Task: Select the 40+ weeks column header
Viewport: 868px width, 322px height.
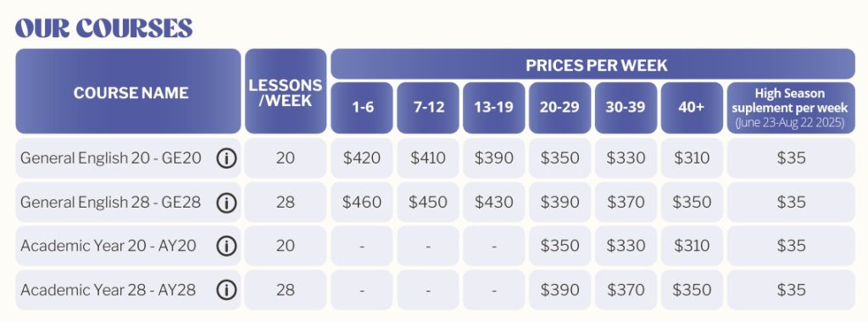Action: pos(692,108)
